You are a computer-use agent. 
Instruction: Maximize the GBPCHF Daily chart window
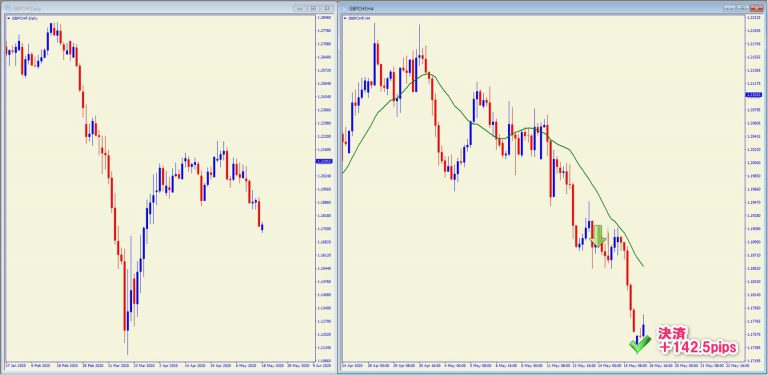pyautogui.click(x=327, y=8)
